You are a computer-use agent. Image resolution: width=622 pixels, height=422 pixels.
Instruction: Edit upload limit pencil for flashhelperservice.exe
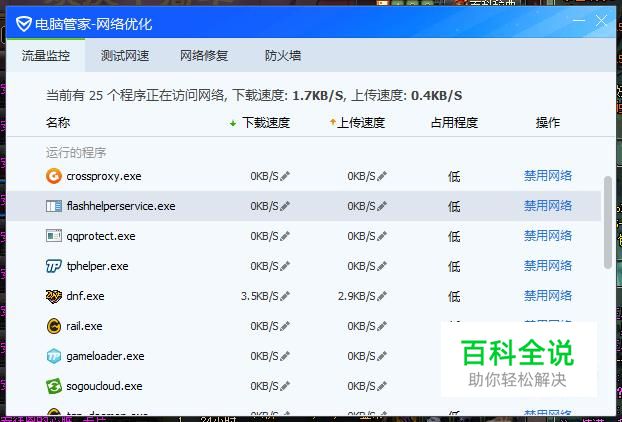coord(382,206)
